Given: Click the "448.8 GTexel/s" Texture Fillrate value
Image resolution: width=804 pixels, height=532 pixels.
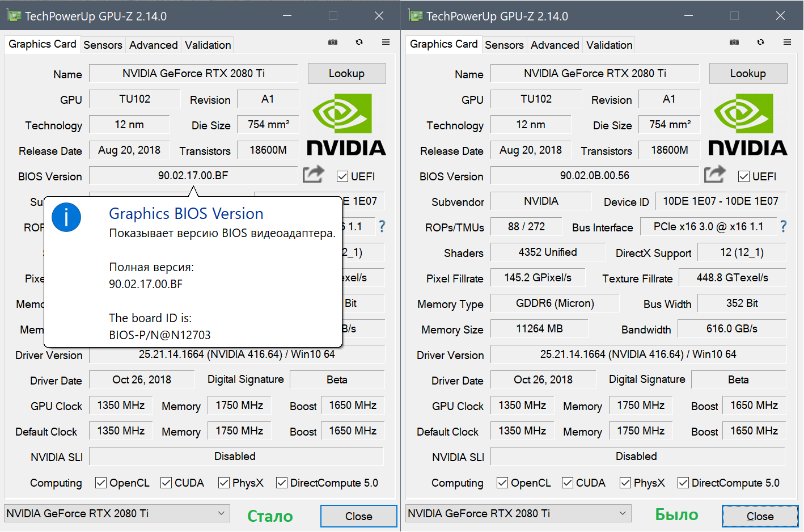Looking at the screenshot, I should 733,277.
